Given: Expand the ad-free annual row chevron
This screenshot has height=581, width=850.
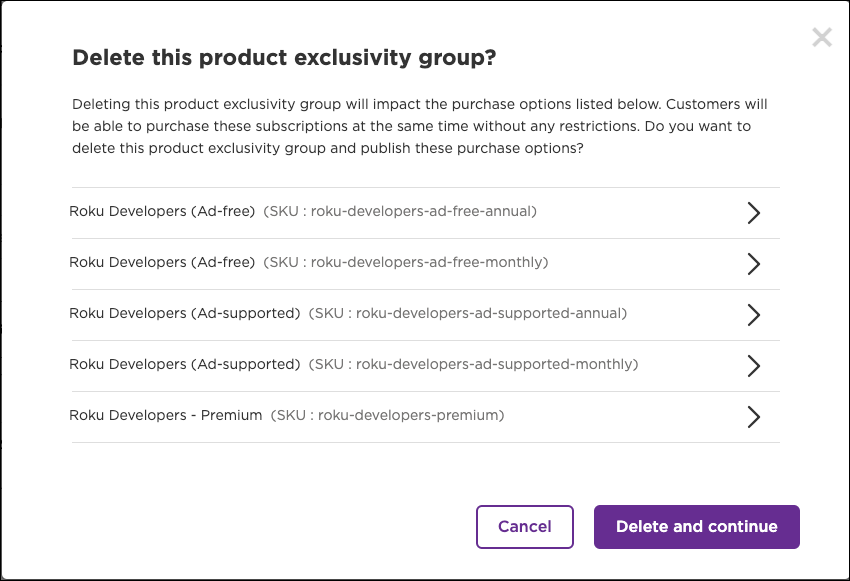Looking at the screenshot, I should tap(754, 213).
